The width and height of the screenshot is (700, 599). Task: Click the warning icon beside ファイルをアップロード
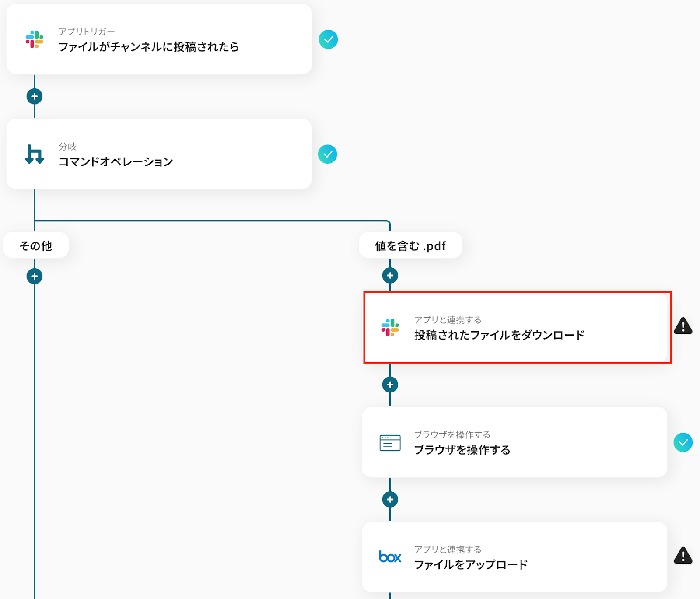coord(683,556)
